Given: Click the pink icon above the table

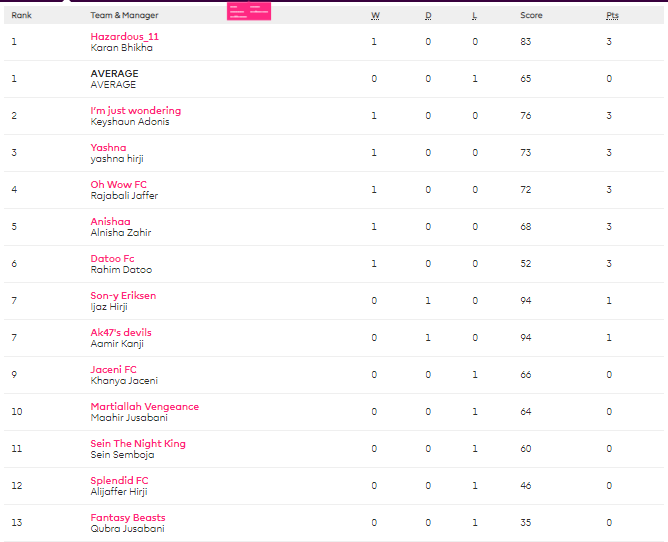Looking at the screenshot, I should click(248, 12).
